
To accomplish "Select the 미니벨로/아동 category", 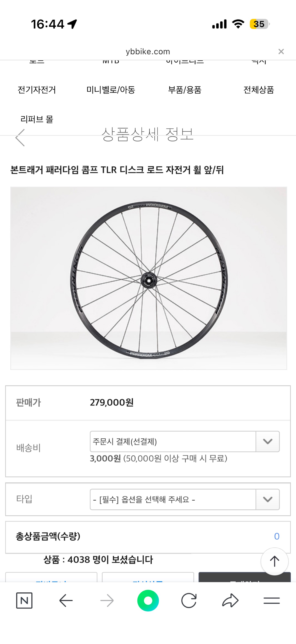I will pos(111,90).
